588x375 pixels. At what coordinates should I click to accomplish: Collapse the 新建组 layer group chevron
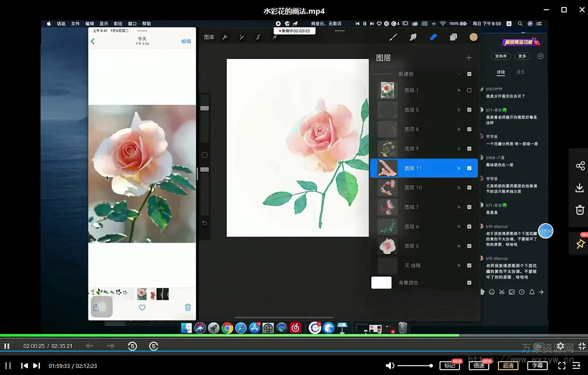(459, 74)
